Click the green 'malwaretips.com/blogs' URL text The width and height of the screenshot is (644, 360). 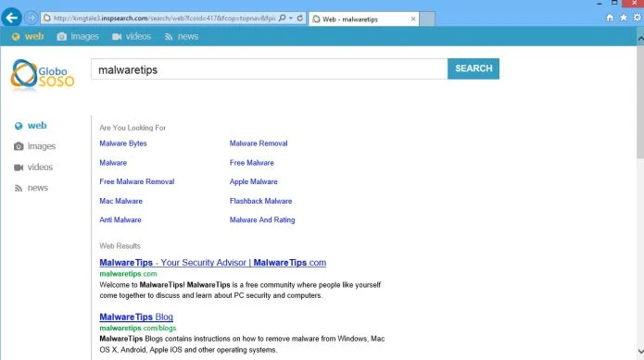pyautogui.click(x=137, y=328)
